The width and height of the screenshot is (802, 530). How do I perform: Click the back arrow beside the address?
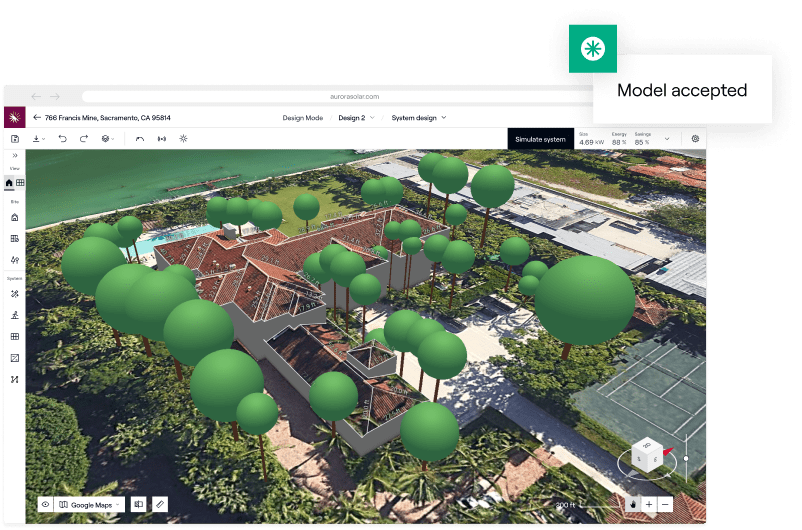pos(37,117)
